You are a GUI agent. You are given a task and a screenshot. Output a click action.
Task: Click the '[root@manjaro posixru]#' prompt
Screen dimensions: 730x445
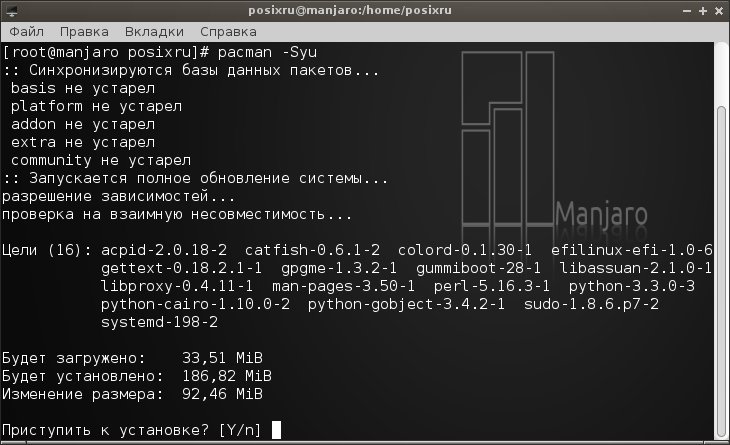tap(105, 52)
